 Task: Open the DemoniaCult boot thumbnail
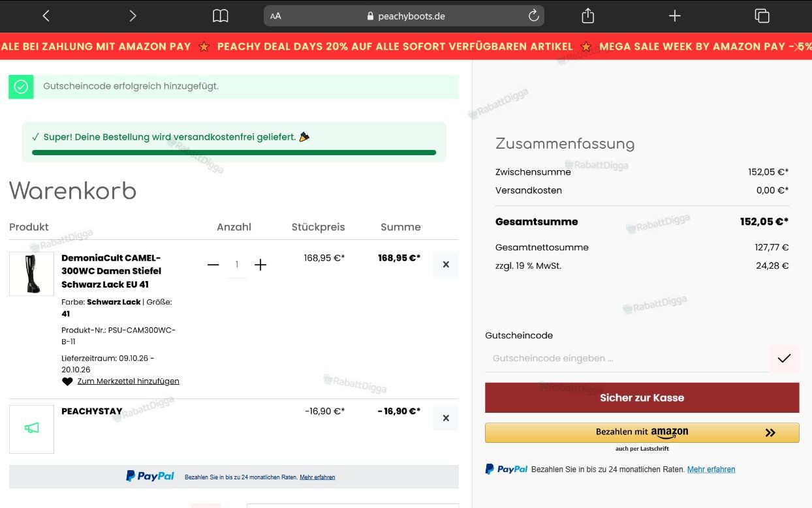click(31, 274)
